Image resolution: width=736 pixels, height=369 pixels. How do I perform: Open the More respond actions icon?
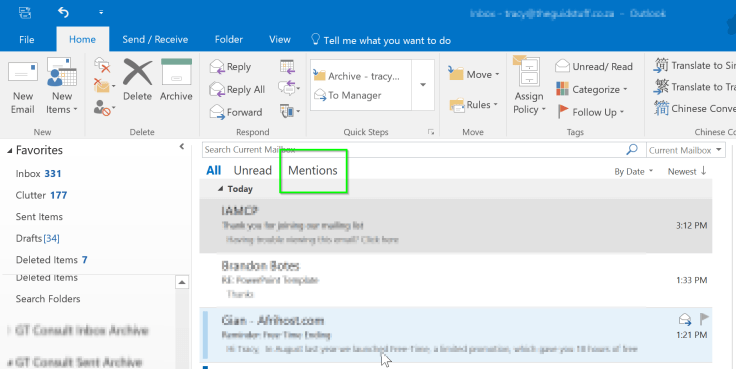pos(290,111)
